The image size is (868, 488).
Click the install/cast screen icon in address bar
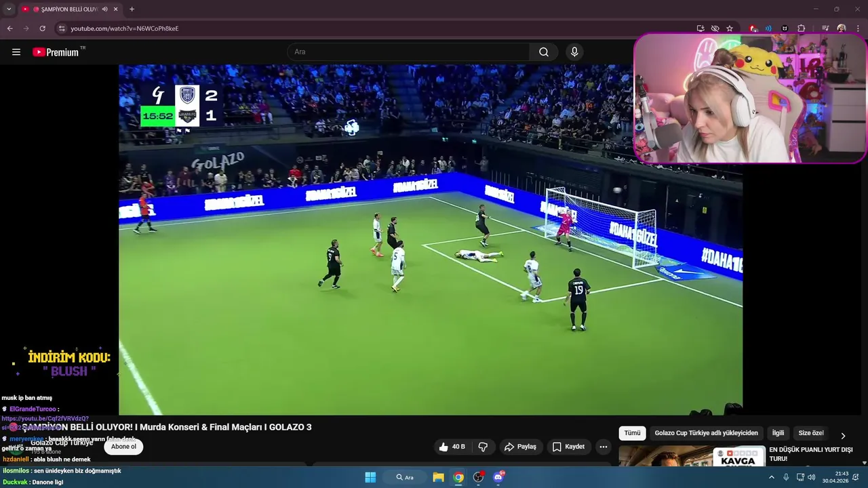click(x=701, y=28)
